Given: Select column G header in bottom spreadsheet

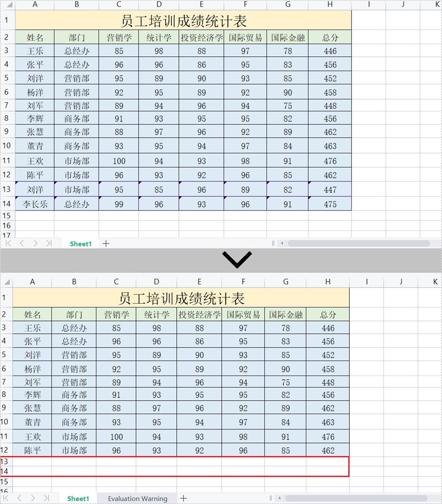Looking at the screenshot, I should 286,282.
